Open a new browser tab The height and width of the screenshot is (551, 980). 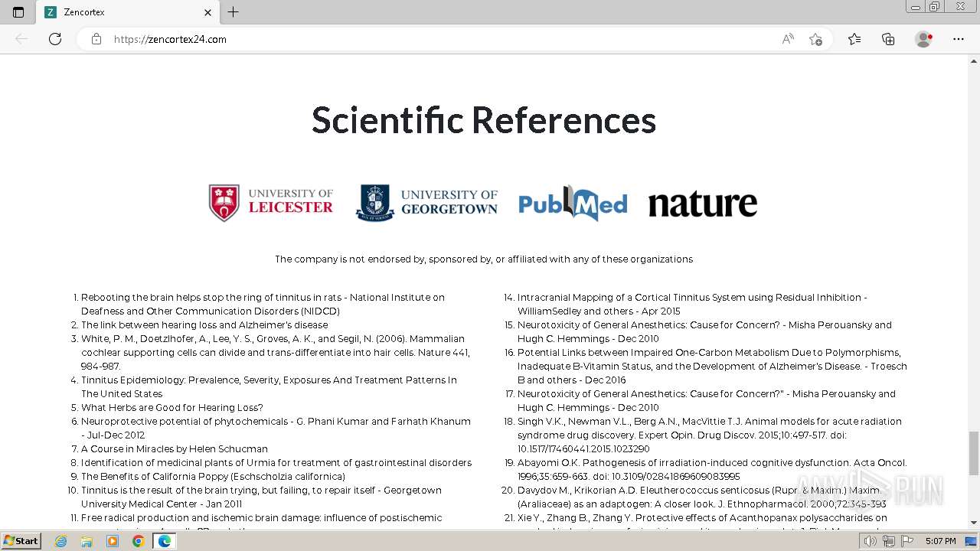click(234, 12)
